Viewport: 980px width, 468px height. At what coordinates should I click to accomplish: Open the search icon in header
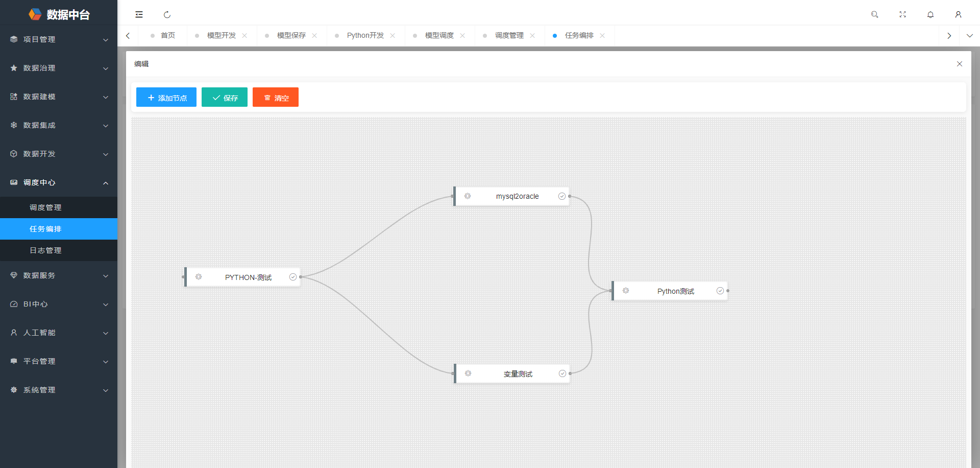[x=874, y=14]
